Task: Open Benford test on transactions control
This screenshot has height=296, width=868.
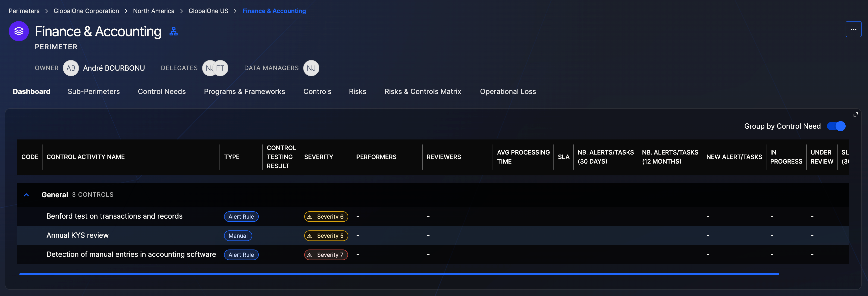Action: pos(114,216)
